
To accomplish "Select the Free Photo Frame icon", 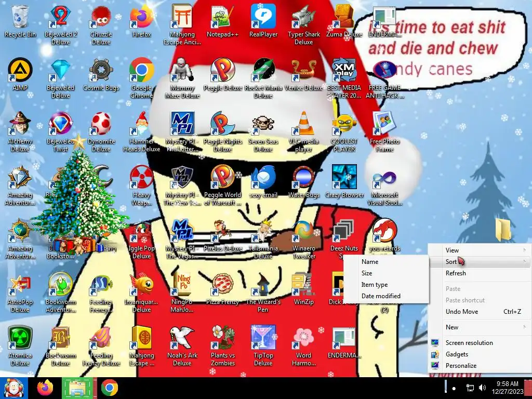I will pos(384,132).
